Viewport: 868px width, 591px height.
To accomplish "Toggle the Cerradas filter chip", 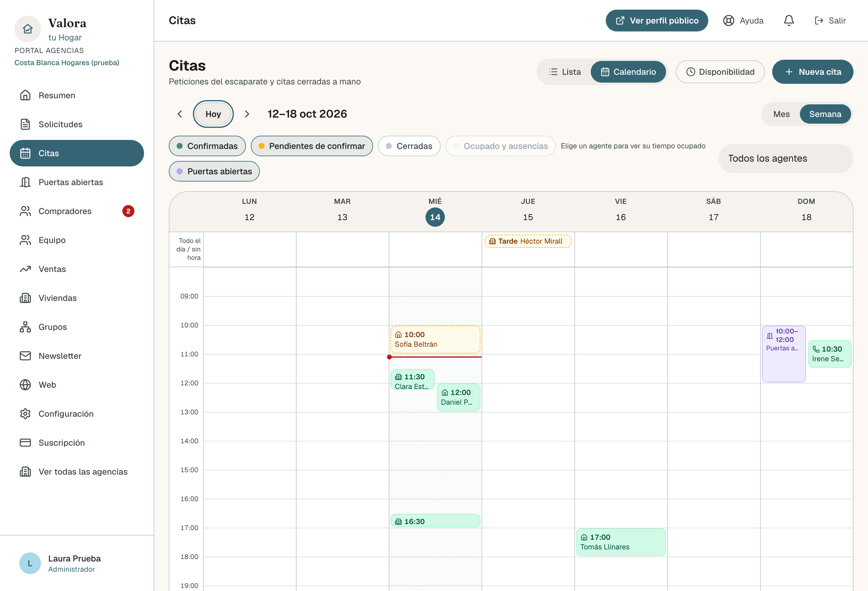I will coord(409,146).
